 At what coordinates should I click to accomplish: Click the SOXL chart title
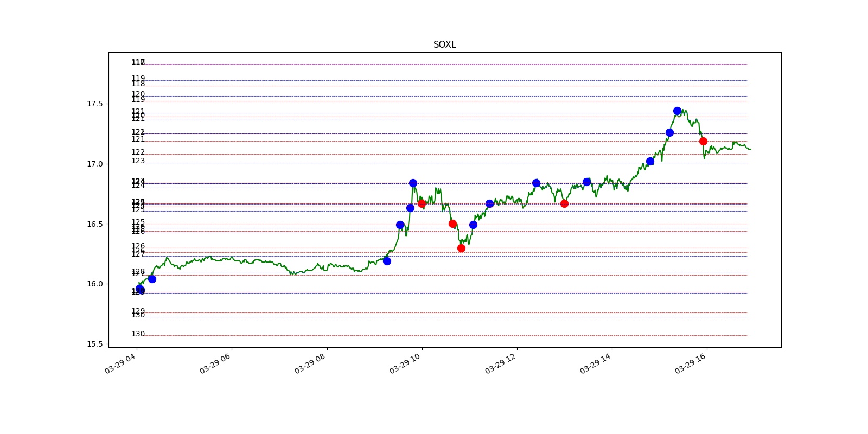444,44
